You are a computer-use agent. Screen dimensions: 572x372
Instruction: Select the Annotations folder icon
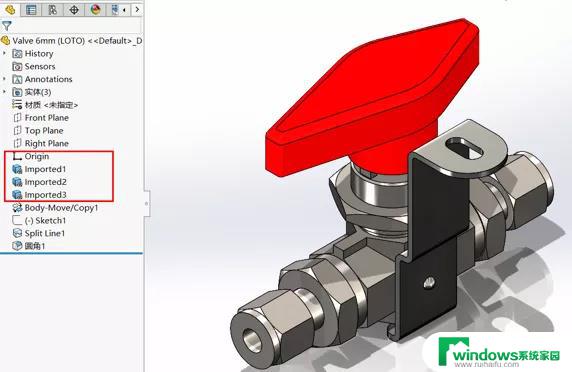(17, 79)
